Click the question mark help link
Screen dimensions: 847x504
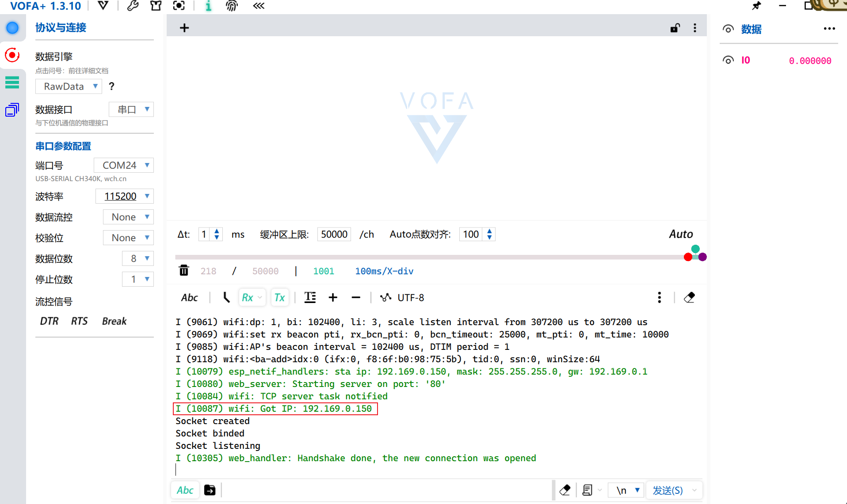[x=111, y=86]
